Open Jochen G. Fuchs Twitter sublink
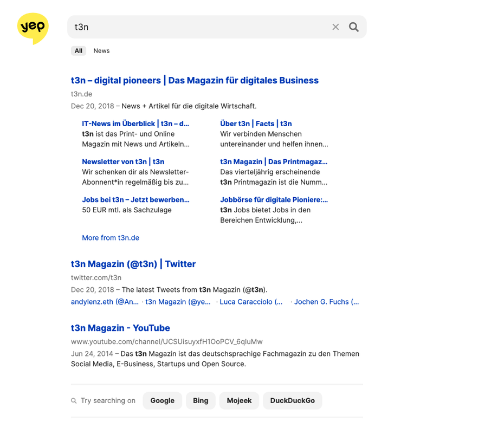The height and width of the screenshot is (422, 504). 327,302
